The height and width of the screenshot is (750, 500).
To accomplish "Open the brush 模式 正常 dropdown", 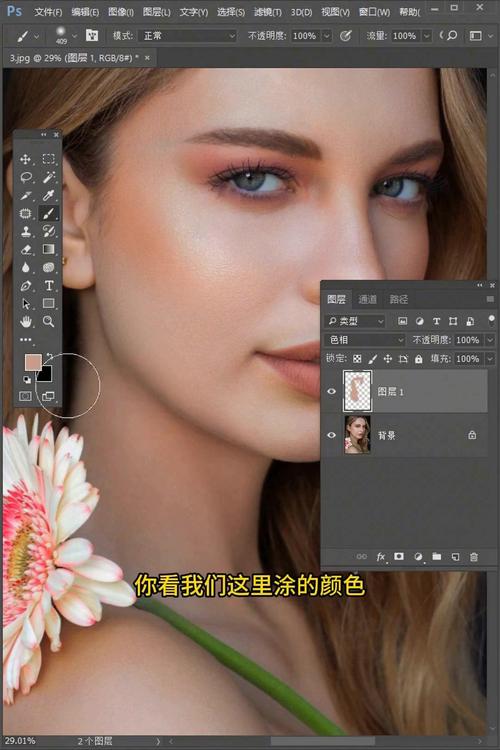I will 187,36.
